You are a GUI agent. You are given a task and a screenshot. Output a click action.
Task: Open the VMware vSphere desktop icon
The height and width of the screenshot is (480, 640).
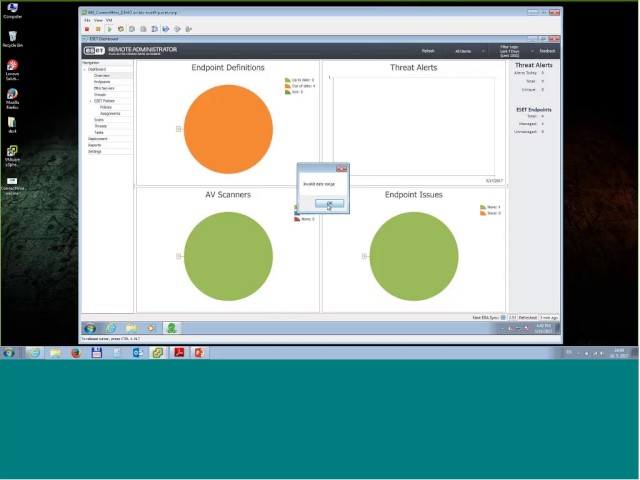12,156
